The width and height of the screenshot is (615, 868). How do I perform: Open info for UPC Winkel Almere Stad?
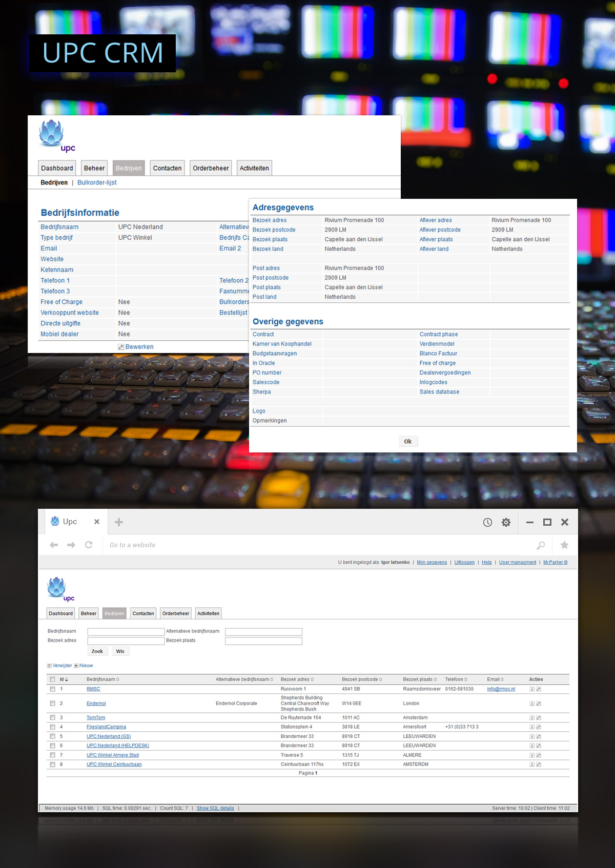pyautogui.click(x=532, y=755)
